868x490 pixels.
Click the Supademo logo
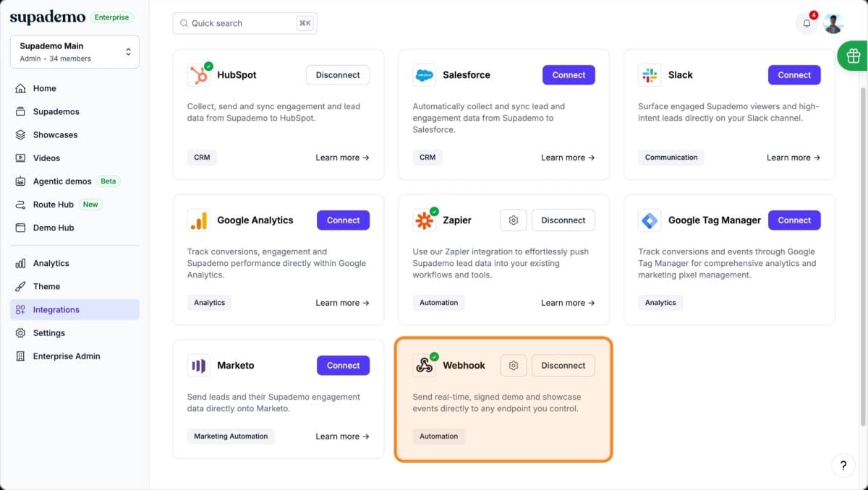tap(48, 17)
